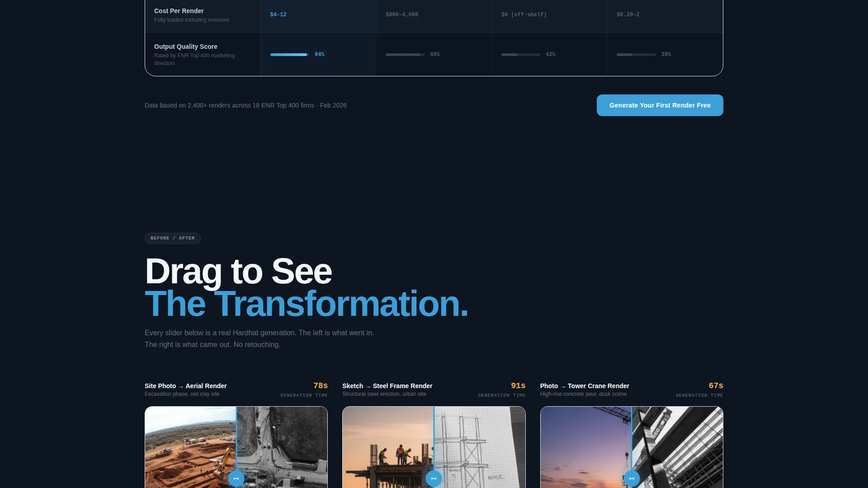Click the Drag to See heading line
868x488 pixels.
(238, 271)
